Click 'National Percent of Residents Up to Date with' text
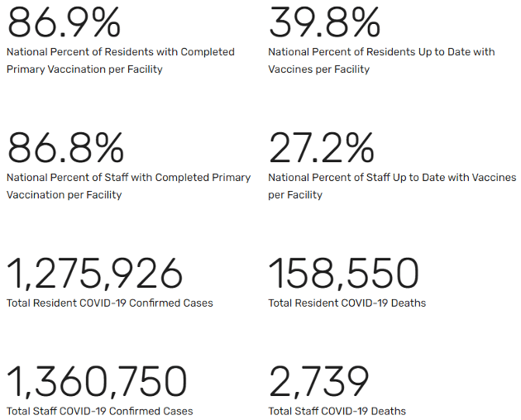 pyautogui.click(x=381, y=52)
